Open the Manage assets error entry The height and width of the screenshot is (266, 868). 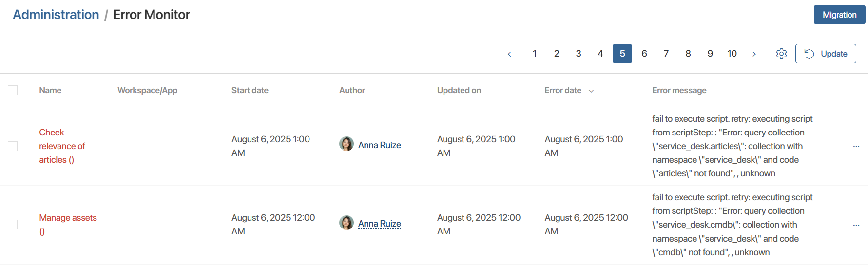pos(68,218)
